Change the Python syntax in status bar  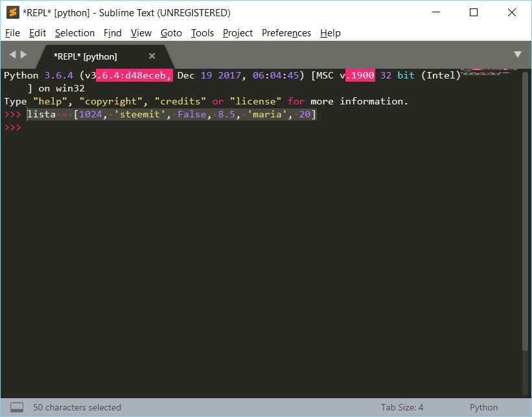tap(483, 407)
